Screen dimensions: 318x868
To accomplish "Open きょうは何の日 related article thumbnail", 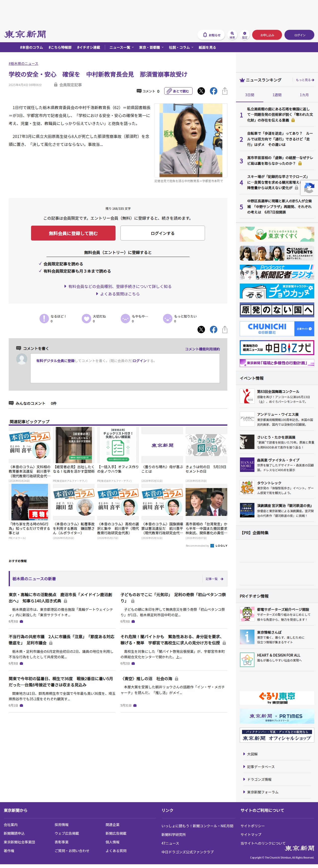I will point(206,445).
